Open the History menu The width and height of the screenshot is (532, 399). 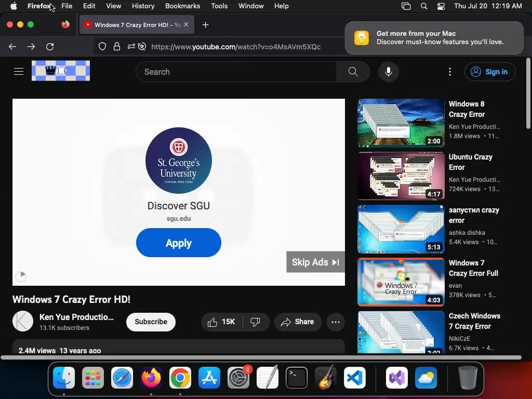coord(143,6)
